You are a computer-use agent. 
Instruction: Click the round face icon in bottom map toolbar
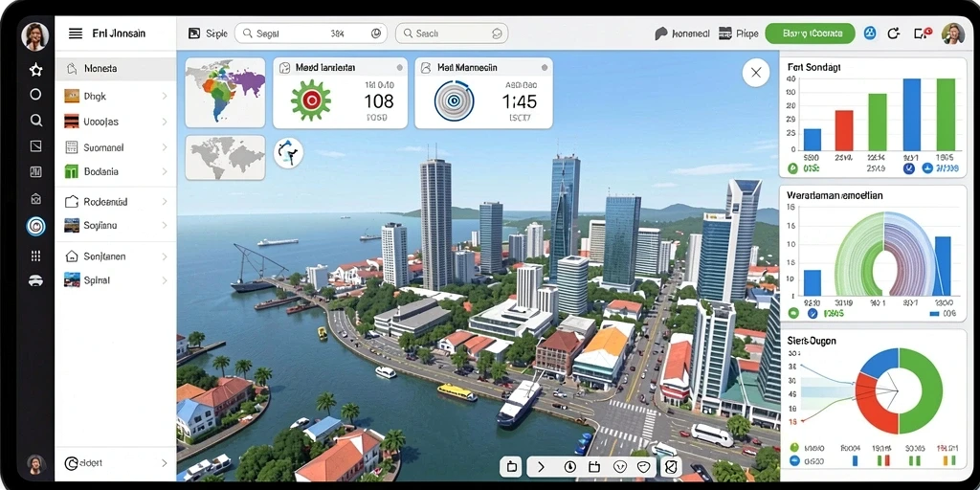[x=619, y=467]
